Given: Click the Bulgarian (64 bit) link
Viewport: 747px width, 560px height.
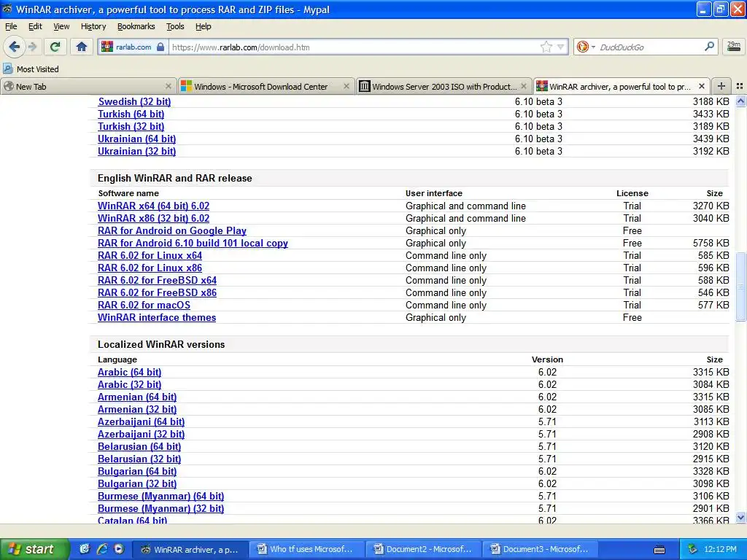Looking at the screenshot, I should click(x=137, y=471).
